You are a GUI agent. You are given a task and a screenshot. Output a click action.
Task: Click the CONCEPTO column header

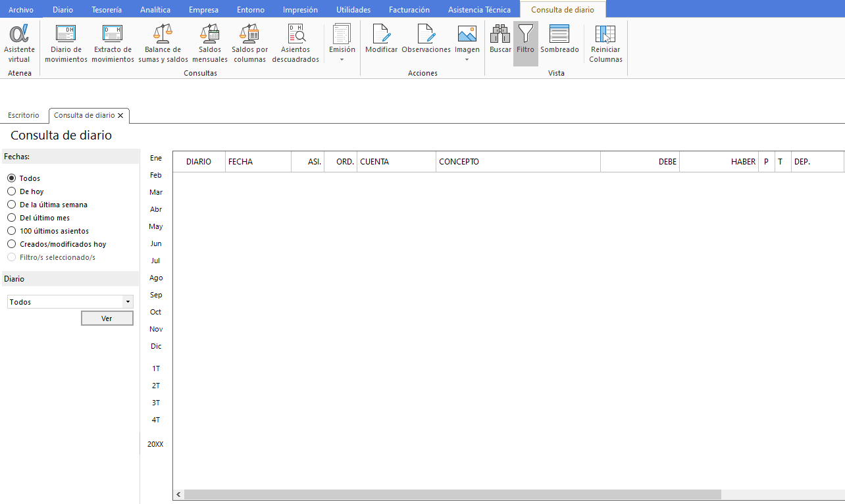(519, 162)
